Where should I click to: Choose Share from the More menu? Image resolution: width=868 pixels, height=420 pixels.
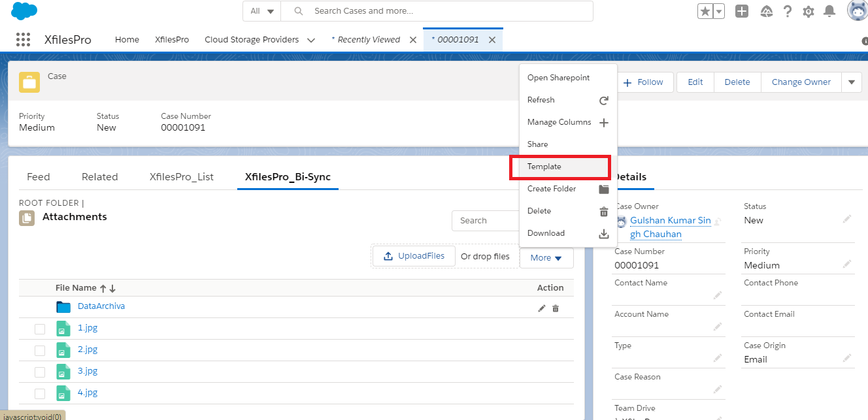pos(567,144)
